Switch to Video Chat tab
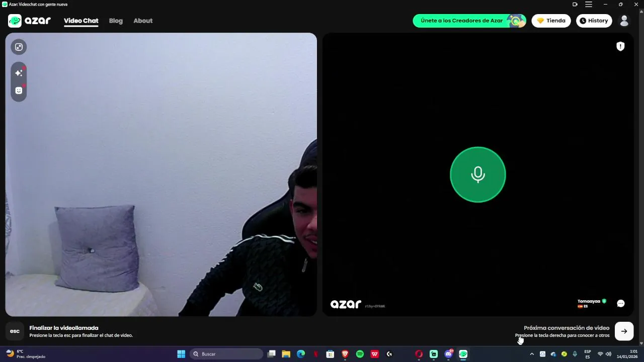This screenshot has width=644, height=362. pos(81,21)
